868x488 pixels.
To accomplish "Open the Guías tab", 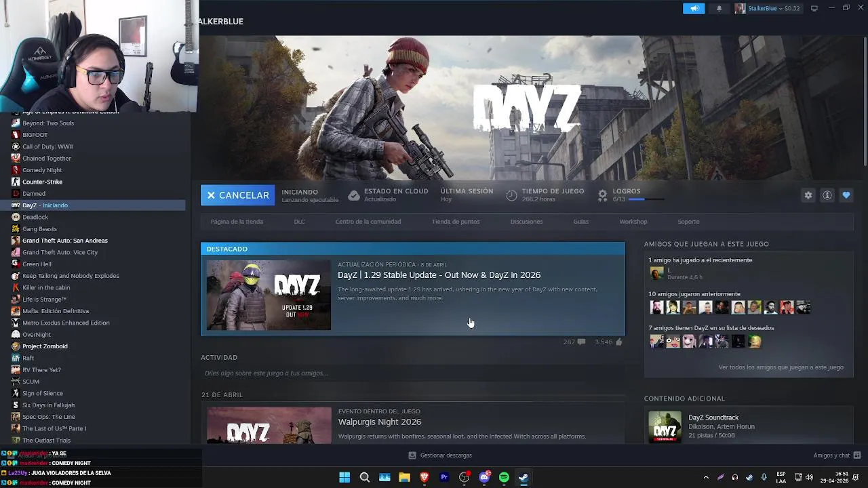I will pos(580,222).
